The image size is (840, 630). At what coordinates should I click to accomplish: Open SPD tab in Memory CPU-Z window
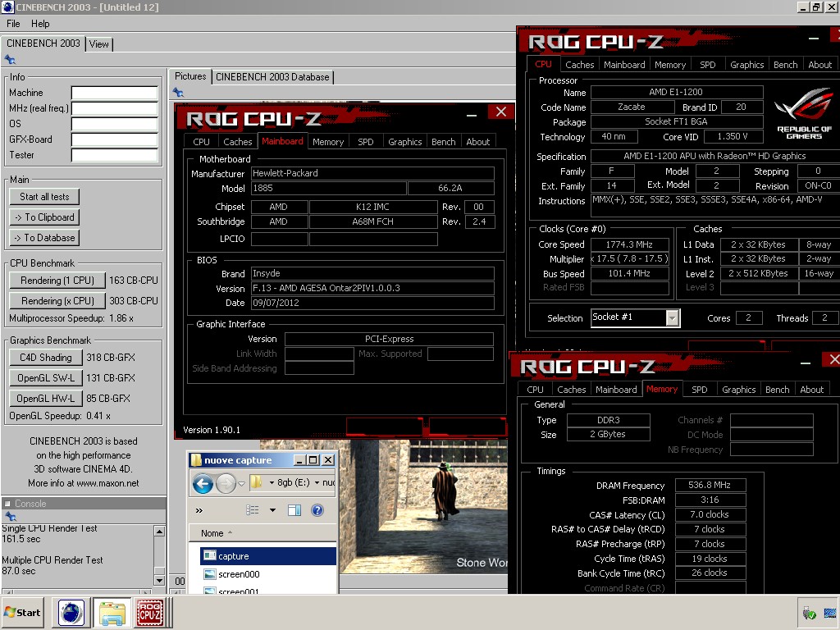pos(699,390)
